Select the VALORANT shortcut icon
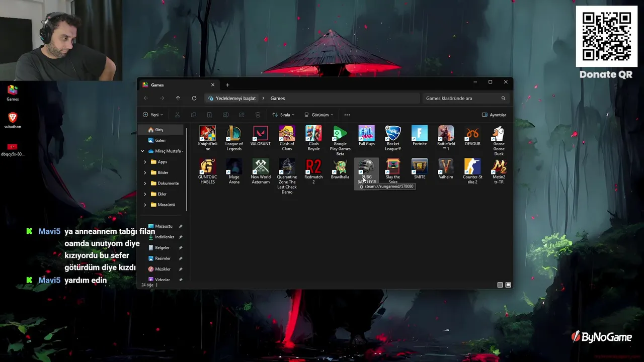The width and height of the screenshot is (644, 362). pos(261,136)
